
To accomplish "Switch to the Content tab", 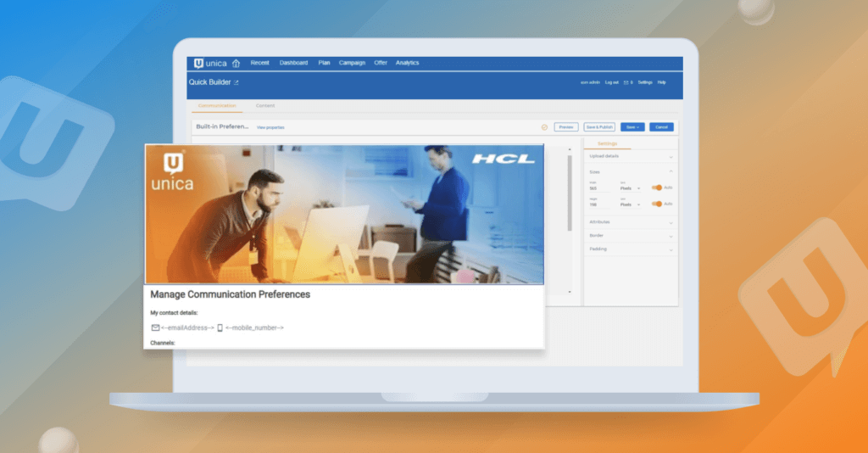I will point(265,105).
